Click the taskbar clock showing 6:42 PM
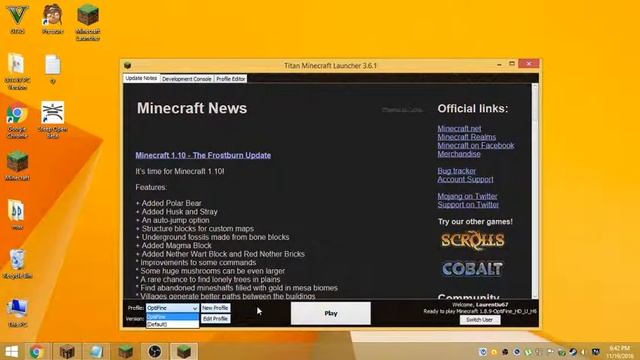Viewport: 640px width, 360px height. [x=620, y=352]
